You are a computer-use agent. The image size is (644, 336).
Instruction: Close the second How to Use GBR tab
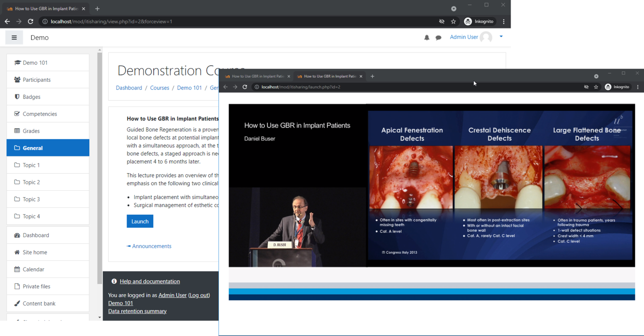click(x=361, y=76)
